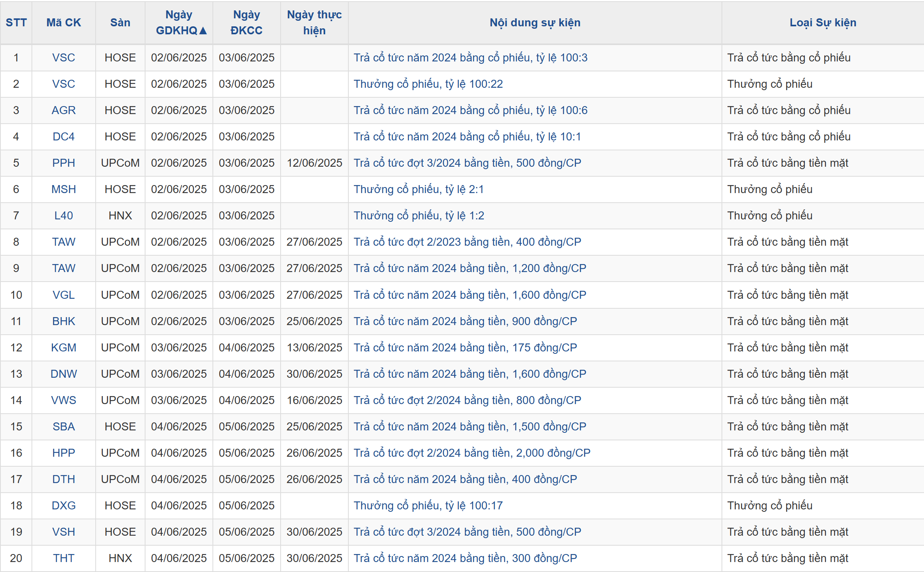The height and width of the screenshot is (572, 924).
Task: Select 26/06/2025 date in HPP row
Action: [x=314, y=453]
